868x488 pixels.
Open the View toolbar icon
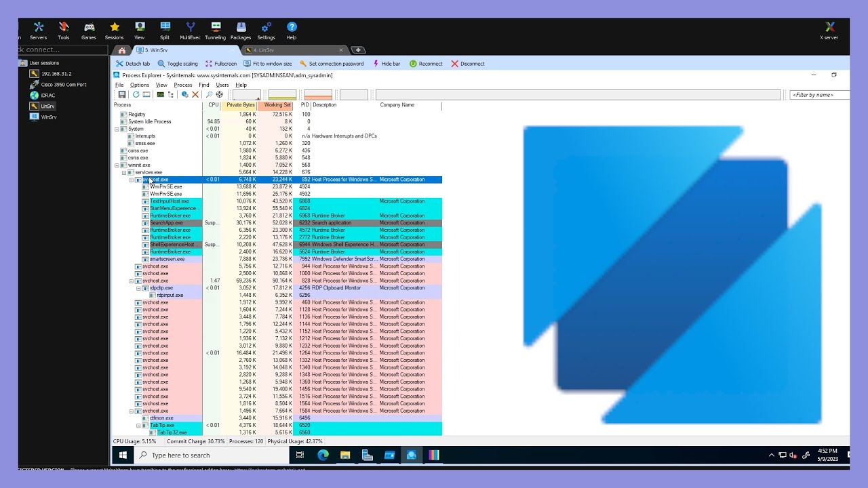(140, 30)
